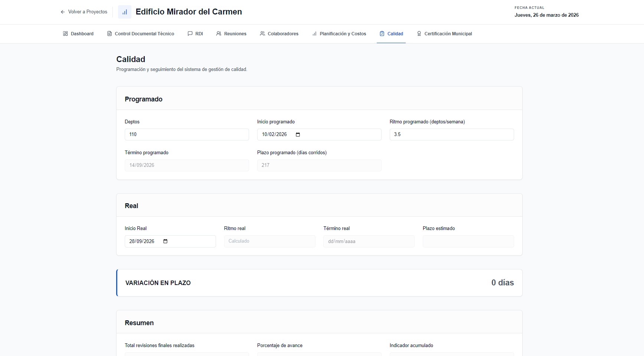Click the Calidad page heading
This screenshot has width=644, height=356.
pos(131,59)
